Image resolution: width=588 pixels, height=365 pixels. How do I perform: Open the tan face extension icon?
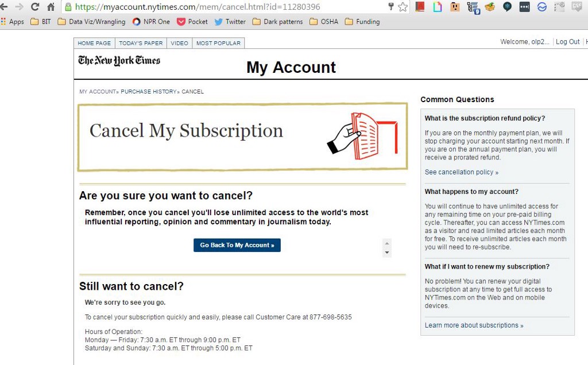point(455,6)
